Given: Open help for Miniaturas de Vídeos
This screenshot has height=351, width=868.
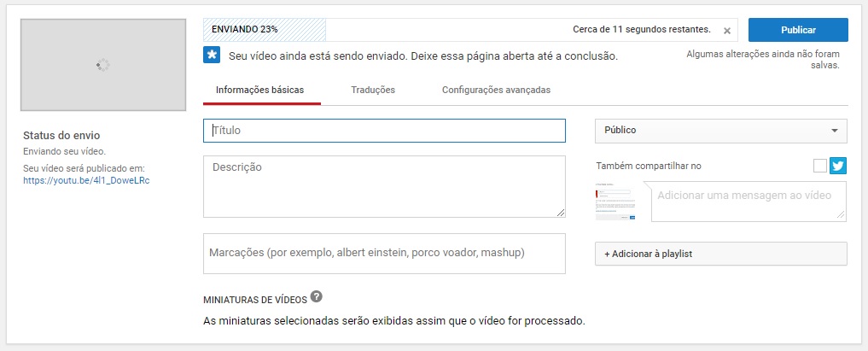Looking at the screenshot, I should click(x=317, y=297).
